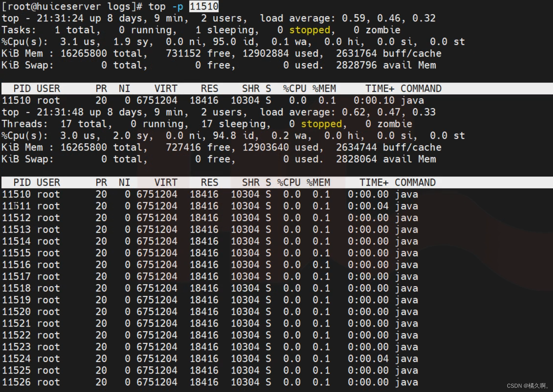Click the COMMAND header in the first table
553x392 pixels.
[421, 88]
